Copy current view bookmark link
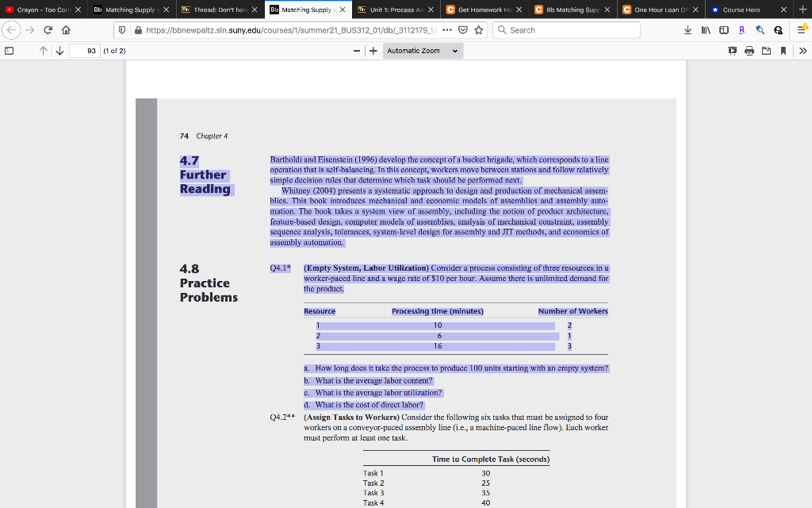Image resolution: width=812 pixels, height=508 pixels. (x=783, y=51)
